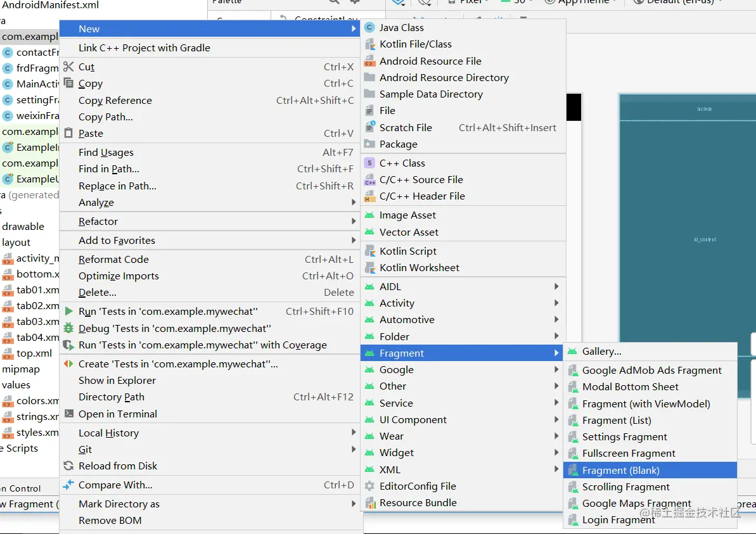Select Fragment (Blank) template
756x534 pixels.
(650, 470)
